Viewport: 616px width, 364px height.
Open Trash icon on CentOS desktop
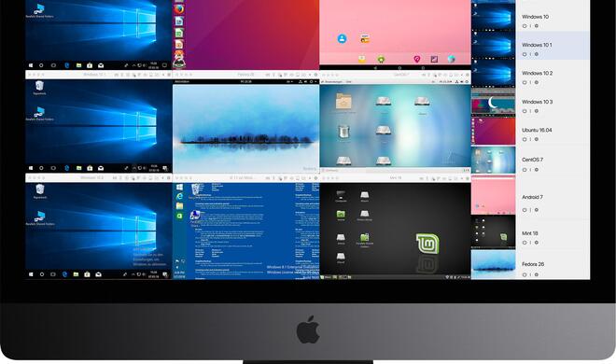click(343, 132)
